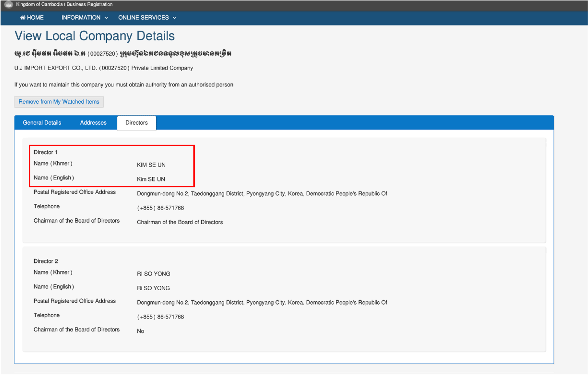Select the Directors tab
588x375 pixels.
(136, 122)
